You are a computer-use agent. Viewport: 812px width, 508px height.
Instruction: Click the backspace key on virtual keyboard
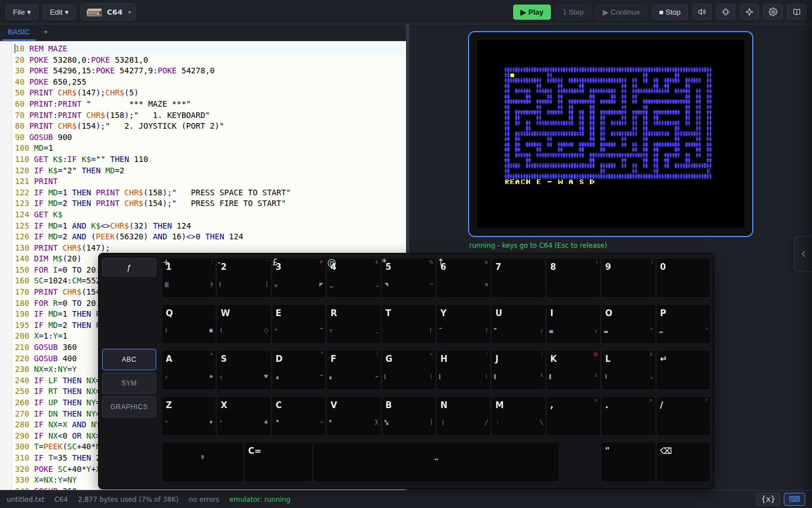pyautogui.click(x=683, y=461)
